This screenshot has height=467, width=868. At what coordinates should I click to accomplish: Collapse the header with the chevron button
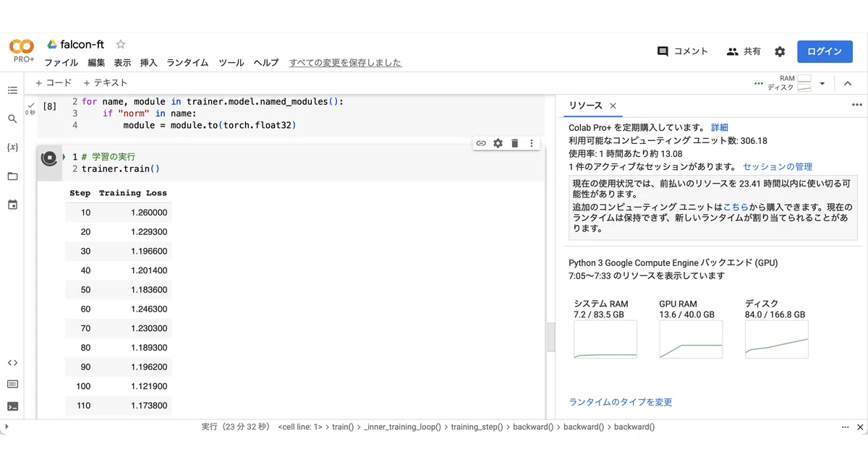click(x=848, y=83)
